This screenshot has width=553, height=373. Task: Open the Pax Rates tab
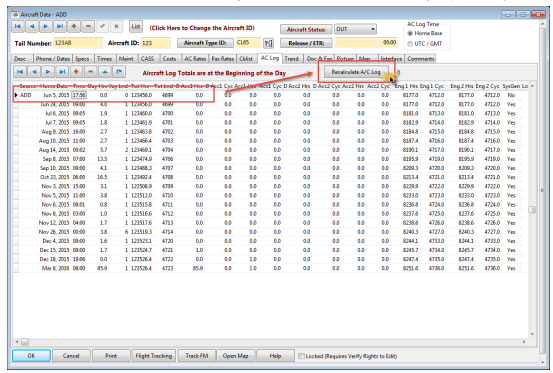click(x=223, y=59)
